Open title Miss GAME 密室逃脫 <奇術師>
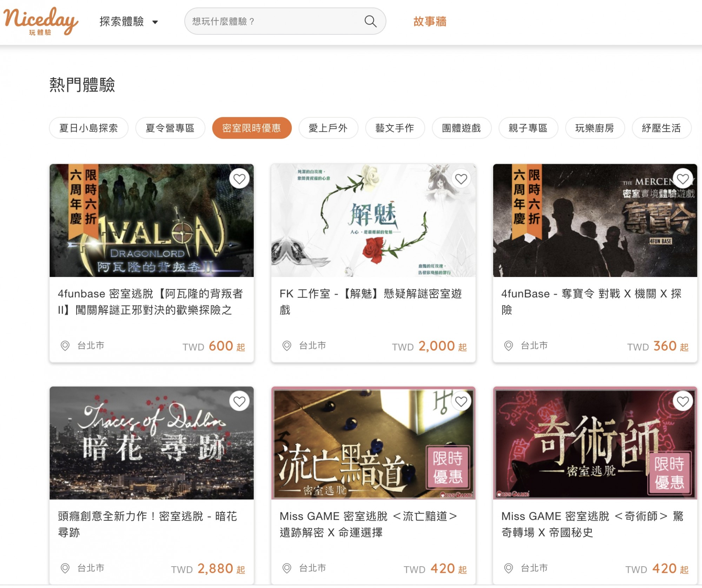 [x=592, y=524]
